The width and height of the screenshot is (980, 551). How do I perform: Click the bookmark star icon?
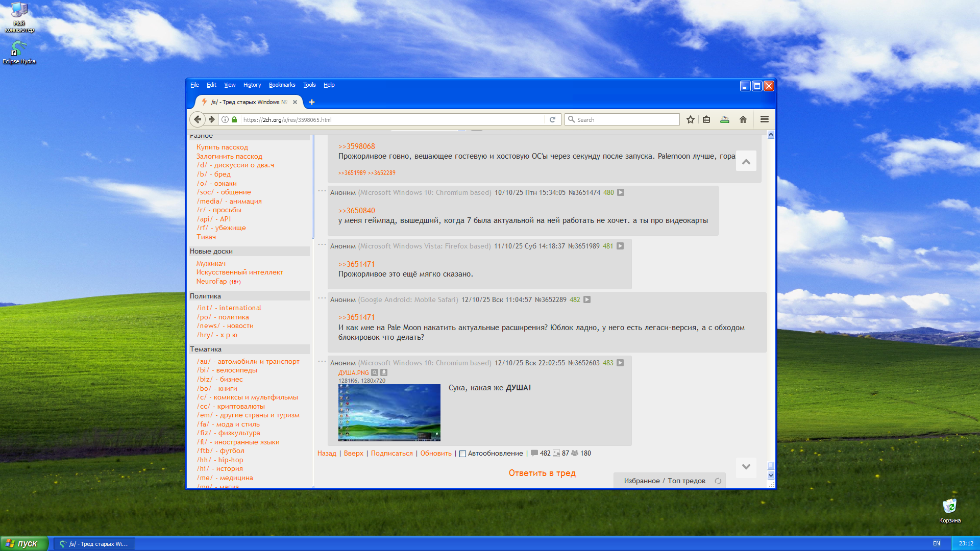[690, 119]
